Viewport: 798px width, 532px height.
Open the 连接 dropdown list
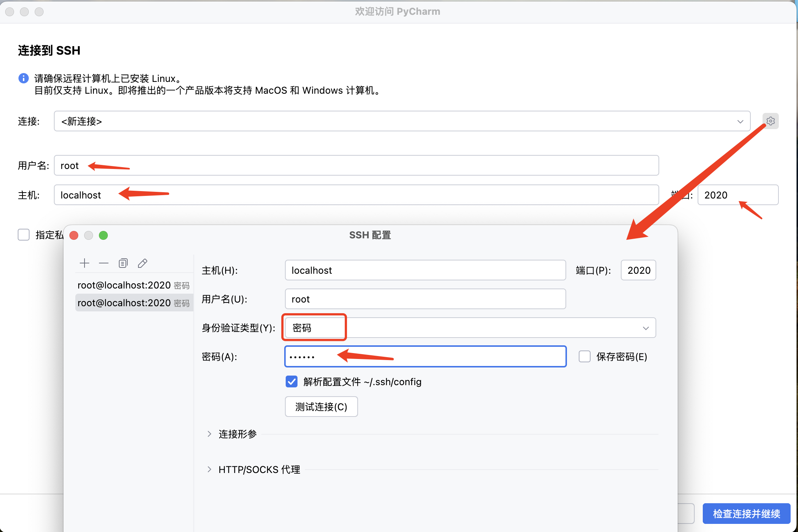point(402,121)
